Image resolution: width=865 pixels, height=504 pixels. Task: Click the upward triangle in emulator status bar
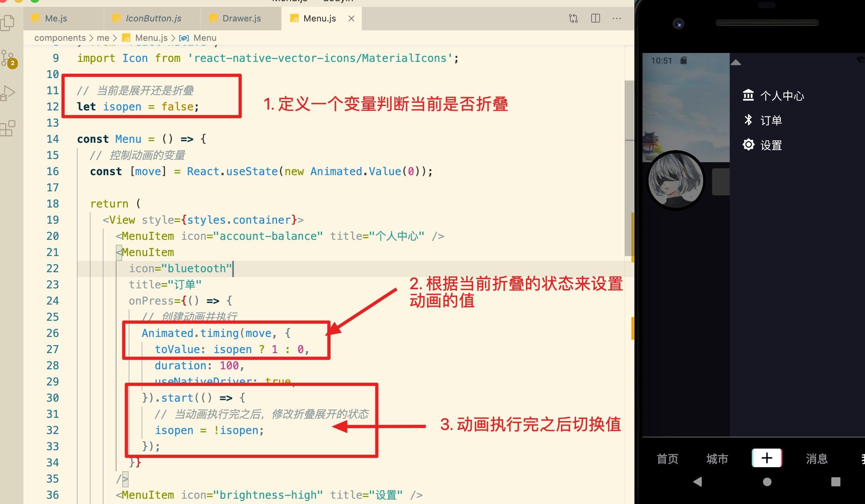click(x=736, y=62)
